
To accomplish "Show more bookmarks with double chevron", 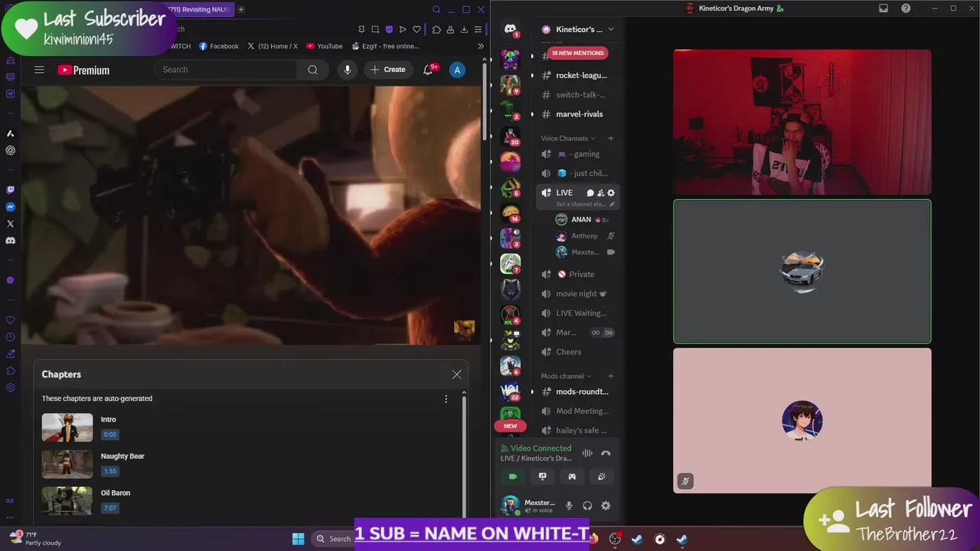I will pos(481,46).
